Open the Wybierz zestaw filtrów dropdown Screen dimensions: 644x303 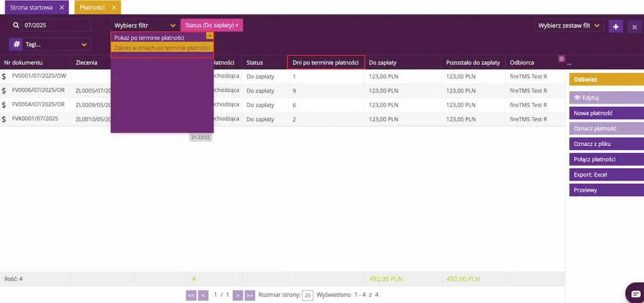[569, 25]
